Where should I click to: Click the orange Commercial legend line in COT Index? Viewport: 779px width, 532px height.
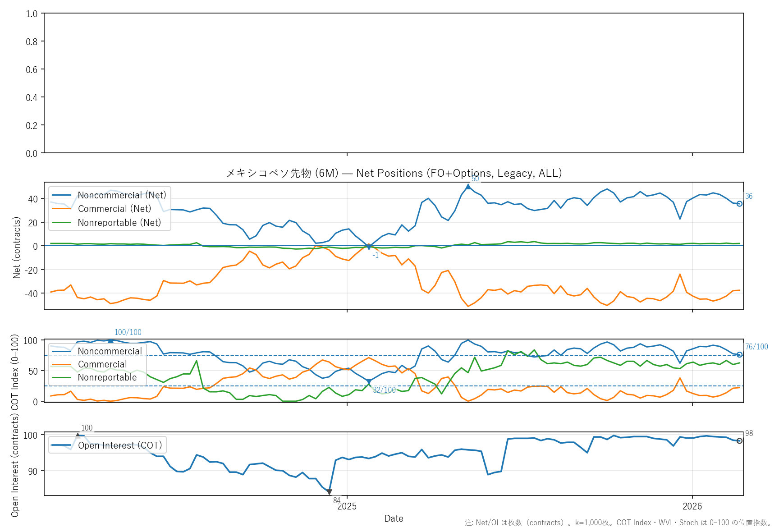point(62,364)
